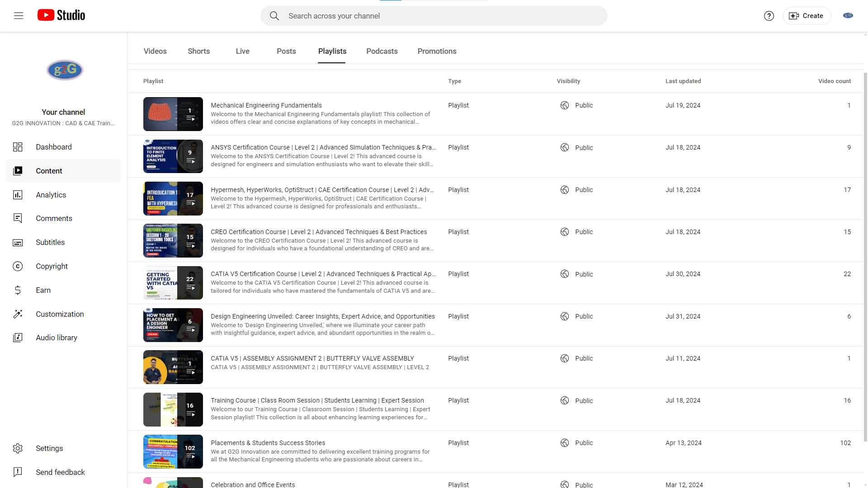Click globe icon for CATIA V5 Certification Course
This screenshot has height=488, width=868.
click(565, 274)
